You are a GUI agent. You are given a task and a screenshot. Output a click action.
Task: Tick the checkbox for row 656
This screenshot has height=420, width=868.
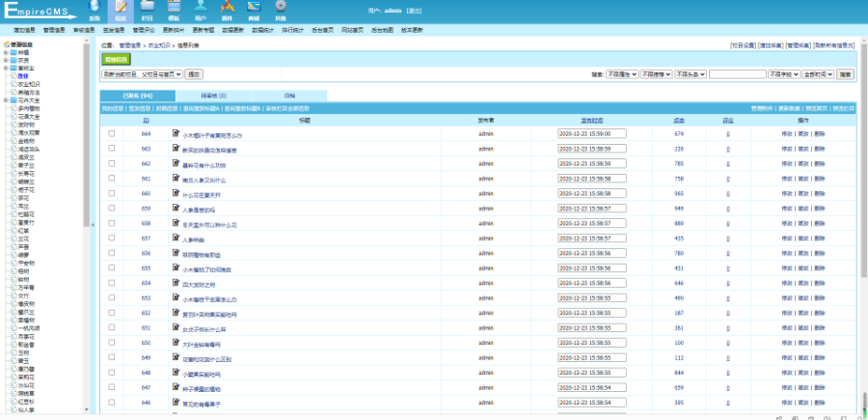tap(112, 253)
